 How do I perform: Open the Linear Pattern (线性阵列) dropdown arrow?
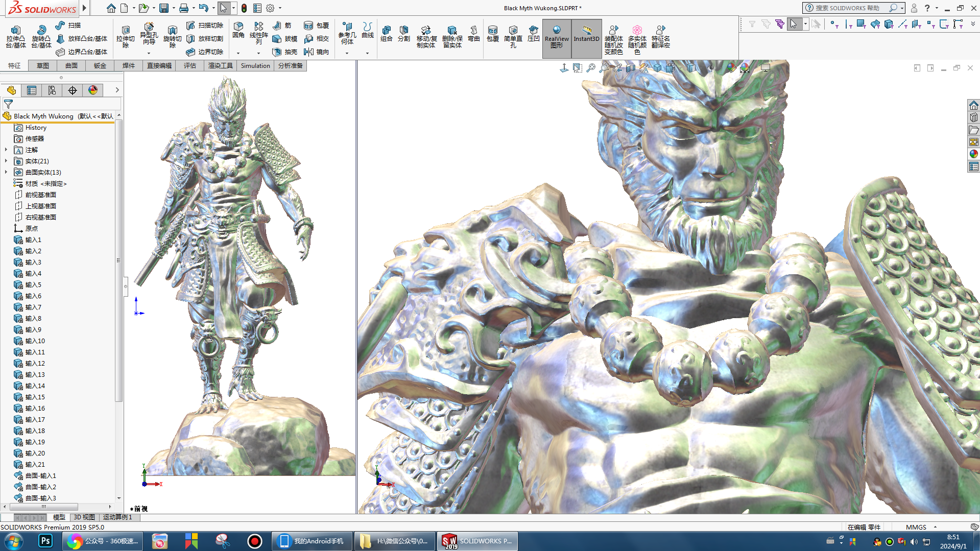(x=258, y=53)
